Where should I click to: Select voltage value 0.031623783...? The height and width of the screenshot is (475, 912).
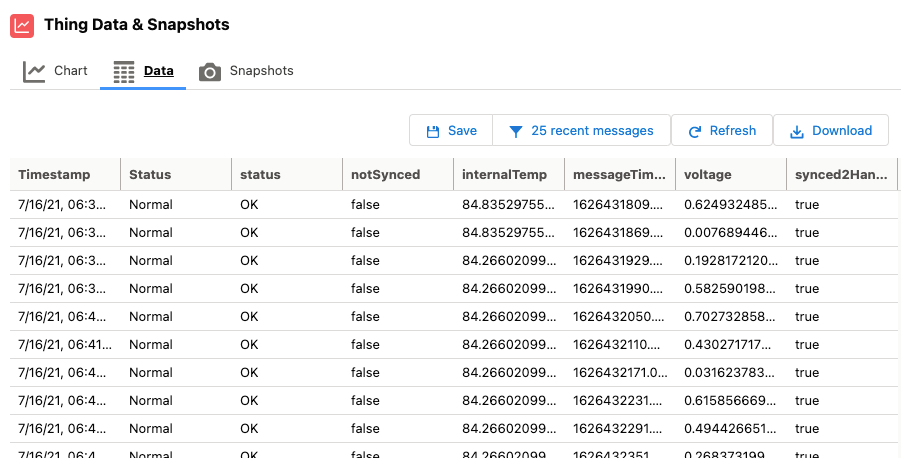click(729, 372)
